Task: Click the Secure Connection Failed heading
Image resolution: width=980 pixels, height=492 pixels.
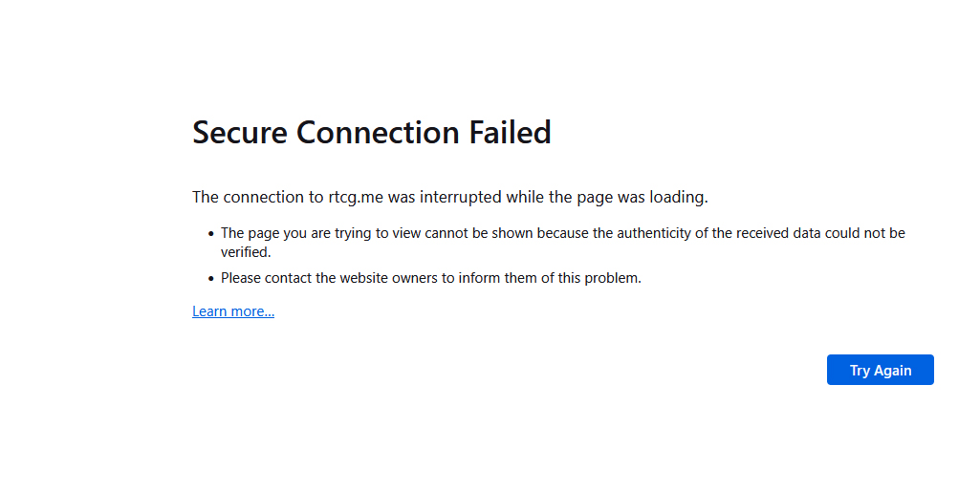Action: [371, 132]
